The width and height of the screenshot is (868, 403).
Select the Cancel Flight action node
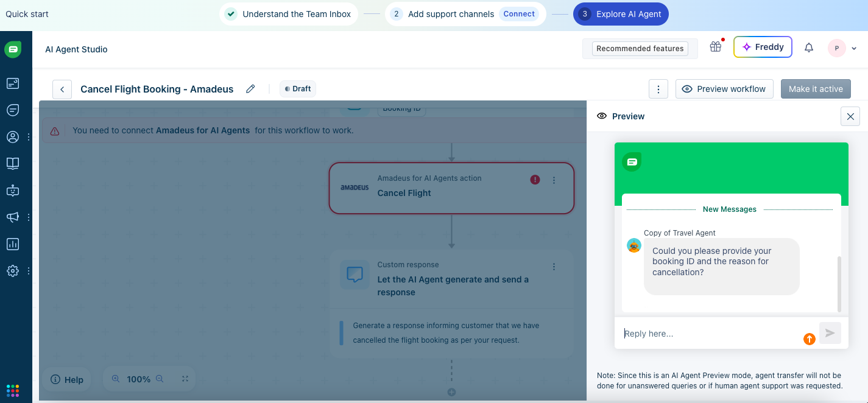451,188
